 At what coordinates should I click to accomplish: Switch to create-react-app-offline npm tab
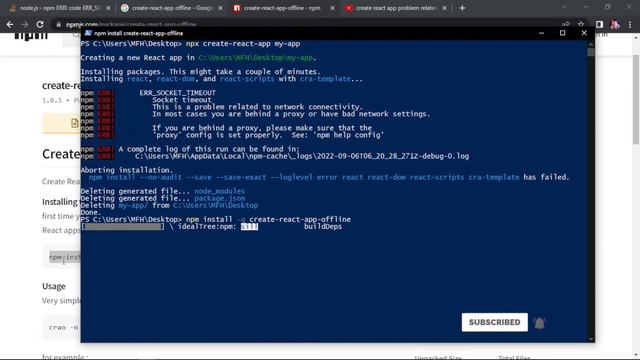click(x=283, y=8)
